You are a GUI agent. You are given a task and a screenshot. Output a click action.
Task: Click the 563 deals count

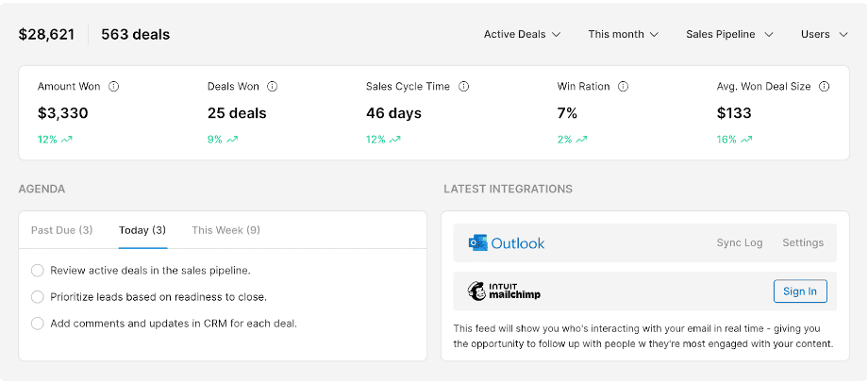[x=136, y=34]
